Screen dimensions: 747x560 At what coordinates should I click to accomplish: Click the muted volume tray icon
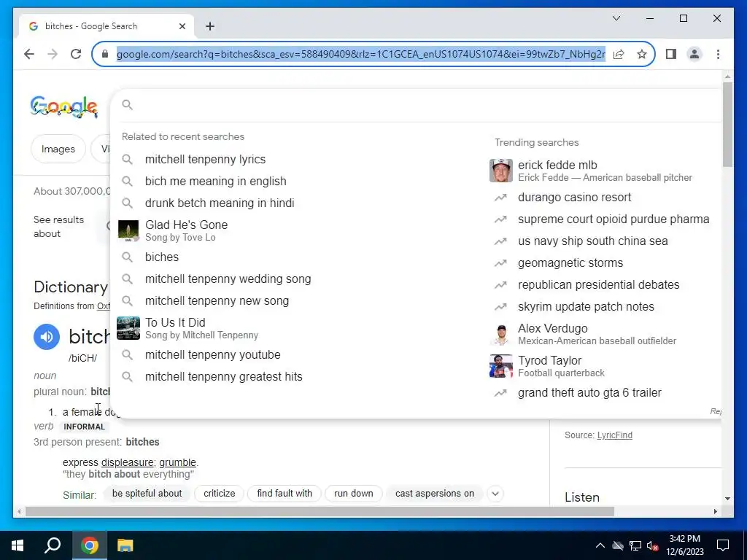652,545
